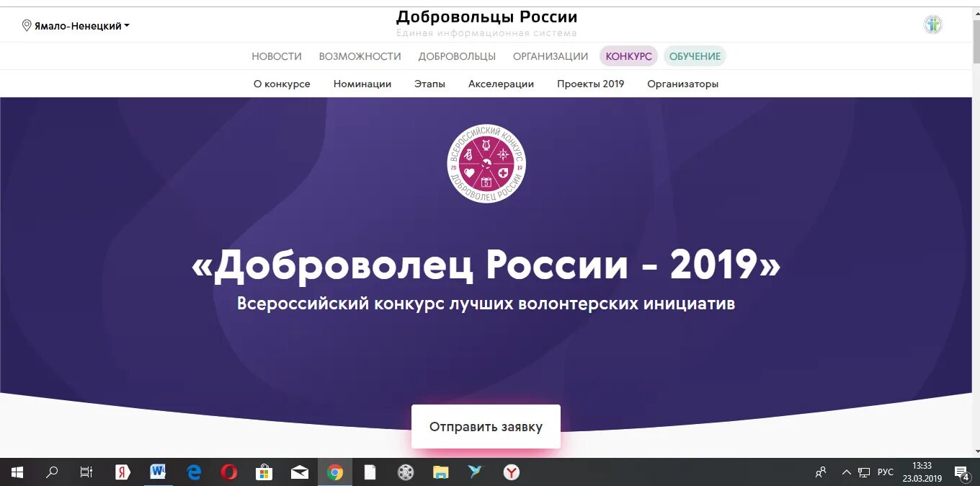Open the Номинации submenu tab
Viewport: 980px width, 486px height.
(362, 84)
